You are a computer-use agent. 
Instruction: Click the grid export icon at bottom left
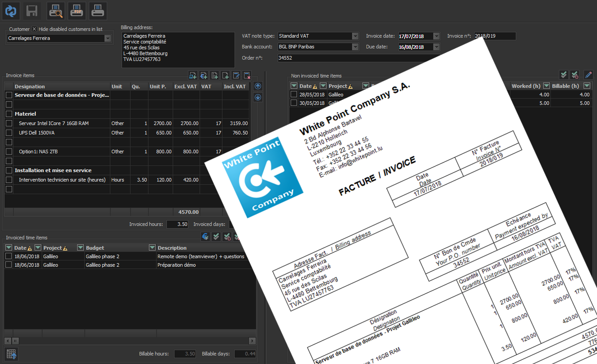tap(11, 354)
